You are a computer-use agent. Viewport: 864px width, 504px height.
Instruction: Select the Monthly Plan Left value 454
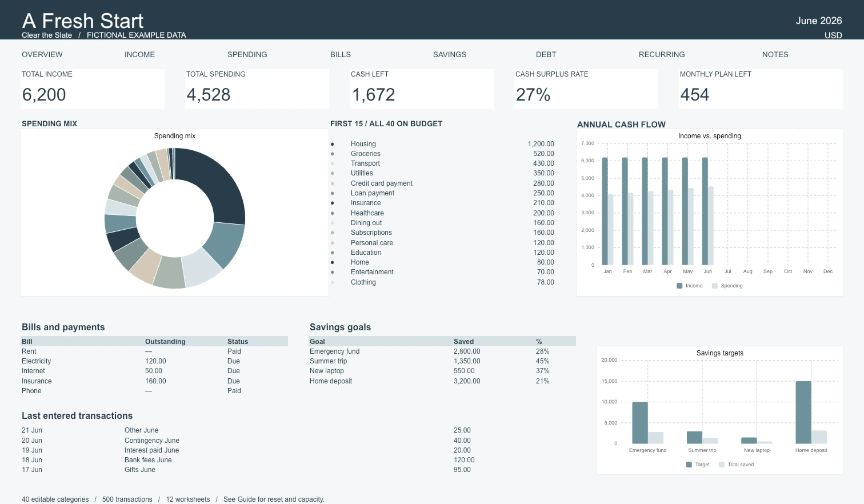point(695,95)
